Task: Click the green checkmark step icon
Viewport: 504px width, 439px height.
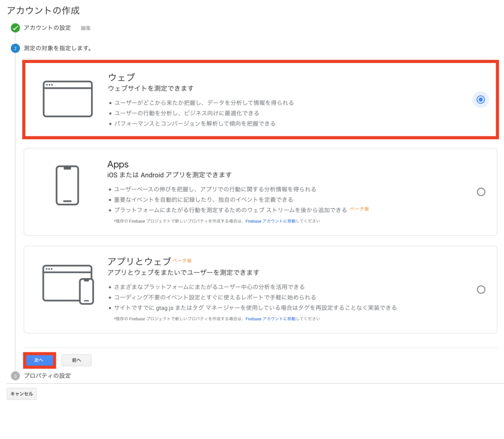Action: point(15,28)
